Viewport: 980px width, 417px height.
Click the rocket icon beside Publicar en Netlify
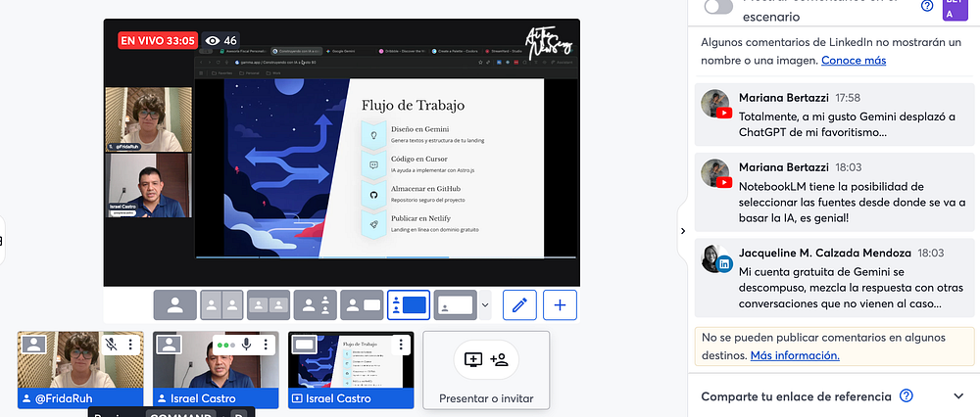point(373,225)
